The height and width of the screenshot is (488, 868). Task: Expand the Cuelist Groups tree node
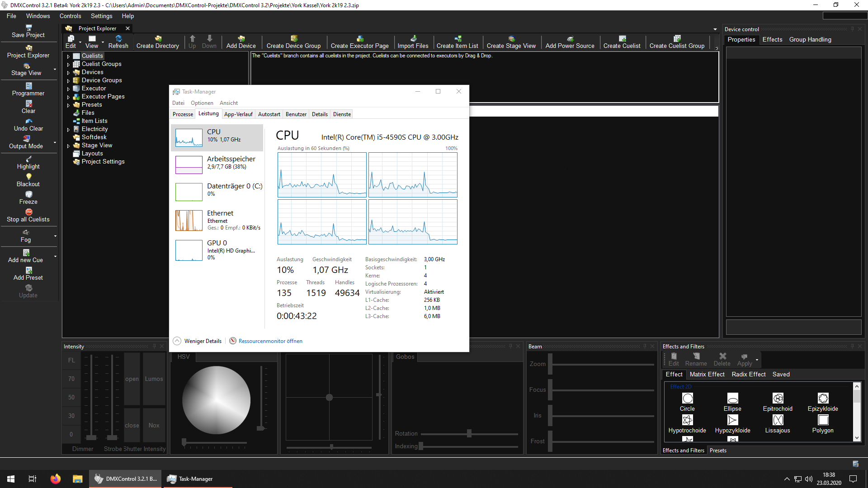[68, 64]
